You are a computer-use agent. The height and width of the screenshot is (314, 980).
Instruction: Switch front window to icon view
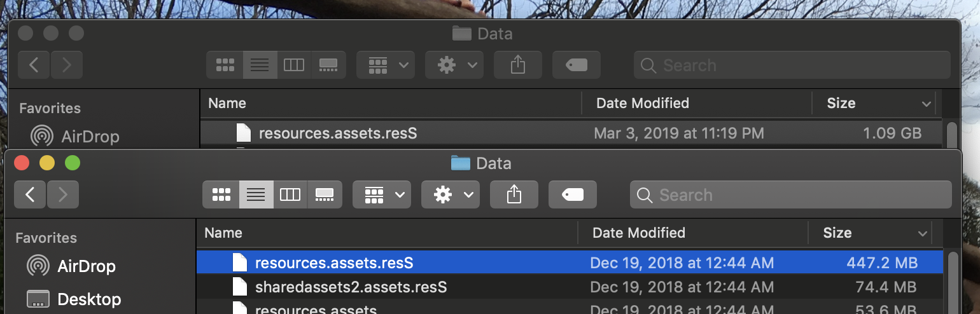pos(221,195)
